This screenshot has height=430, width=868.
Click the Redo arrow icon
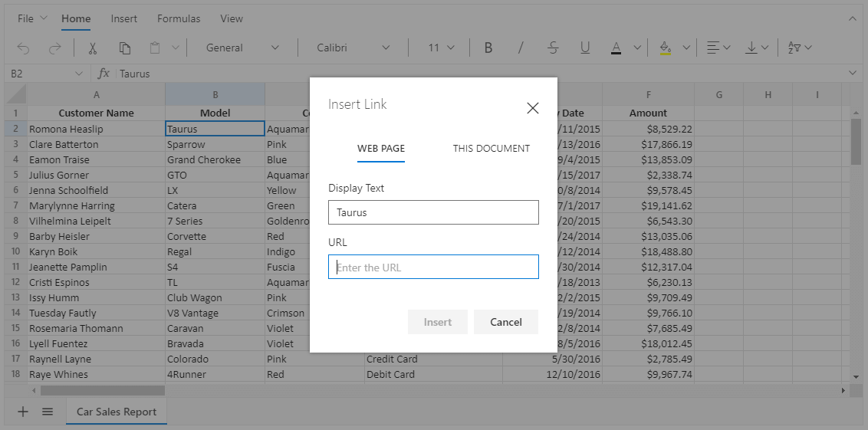coord(54,48)
